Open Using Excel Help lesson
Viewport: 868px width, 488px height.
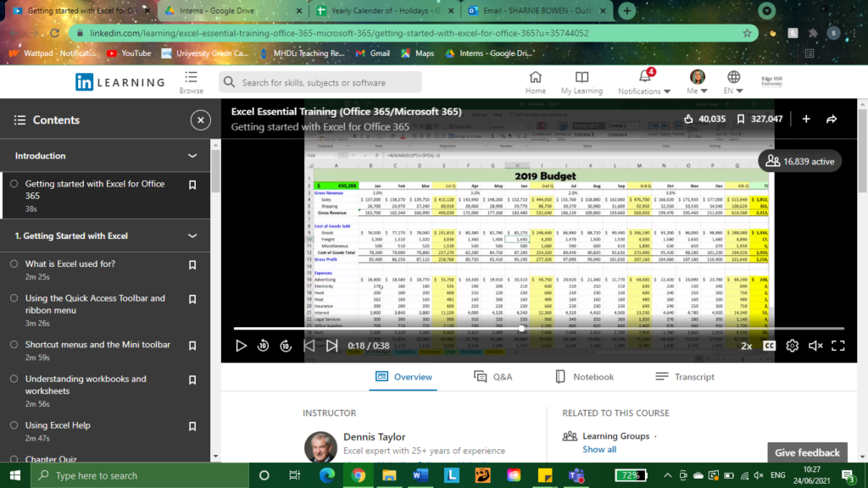click(58, 425)
